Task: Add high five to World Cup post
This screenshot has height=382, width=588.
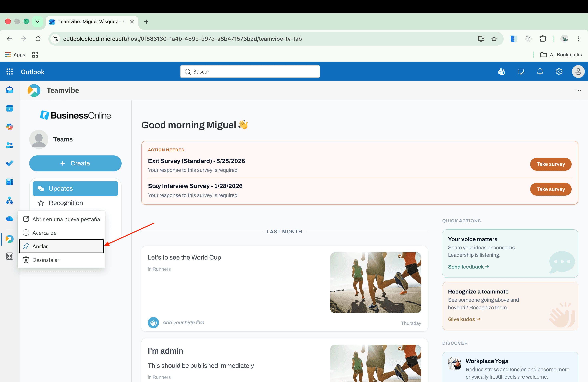Action: click(x=153, y=322)
